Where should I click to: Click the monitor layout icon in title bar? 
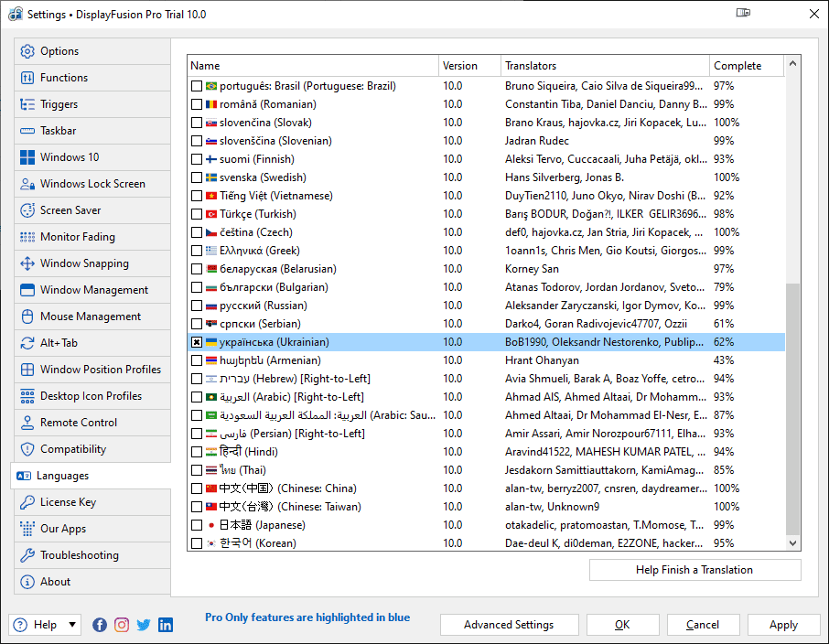[743, 13]
